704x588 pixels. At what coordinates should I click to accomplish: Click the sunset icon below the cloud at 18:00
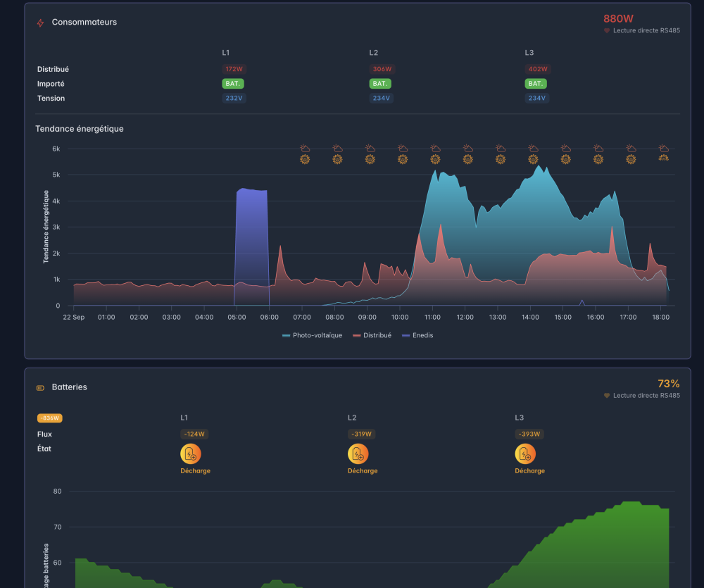[664, 158]
